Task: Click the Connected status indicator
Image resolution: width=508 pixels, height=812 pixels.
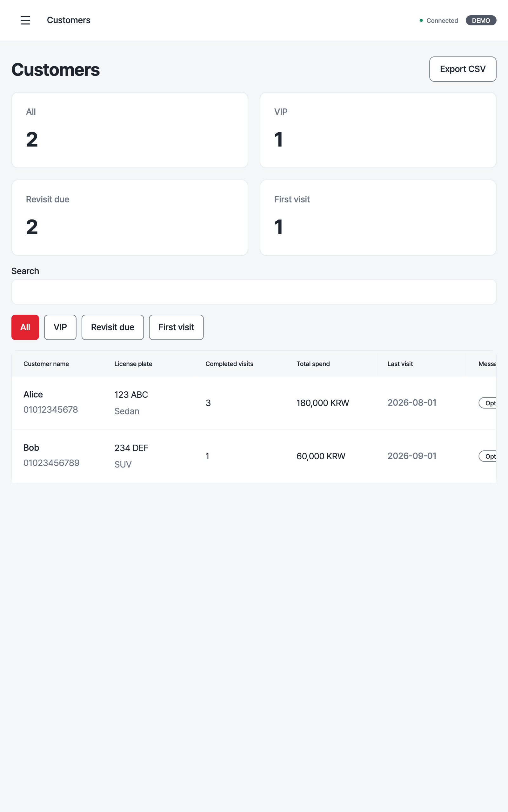Action: [438, 21]
